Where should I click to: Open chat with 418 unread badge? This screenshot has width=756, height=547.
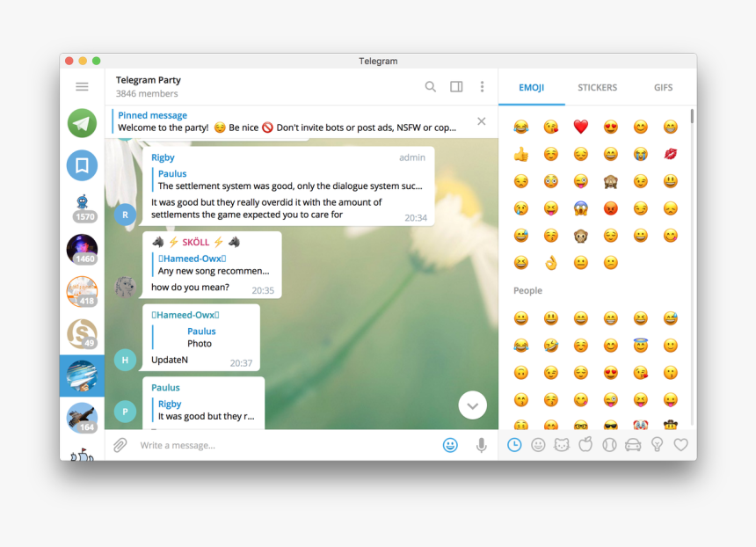click(82, 291)
